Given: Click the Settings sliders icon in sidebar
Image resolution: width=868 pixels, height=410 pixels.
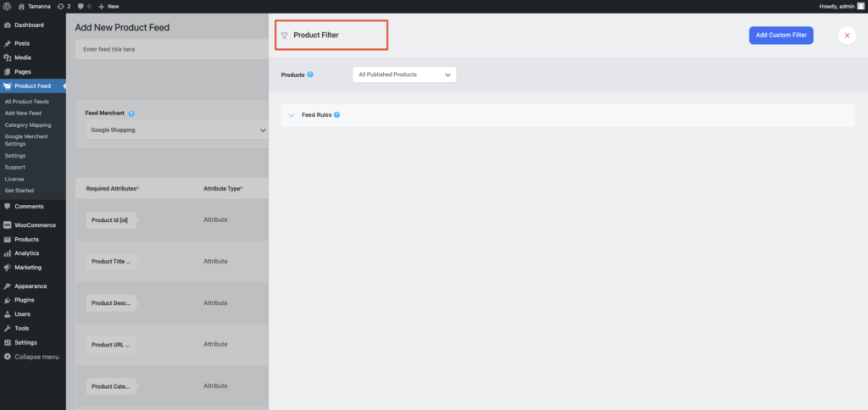Looking at the screenshot, I should pyautogui.click(x=7, y=342).
